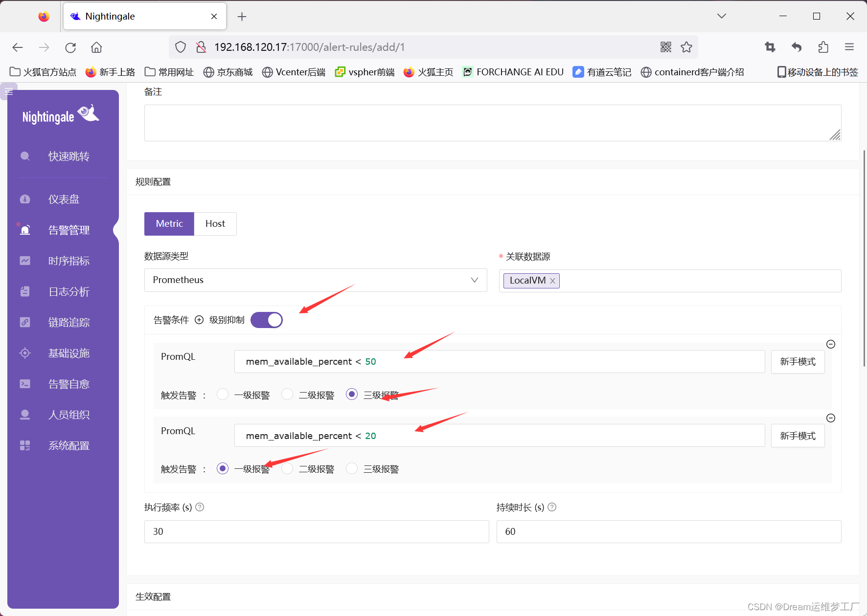
Task: Select 三级报警 for the first condition
Action: click(352, 394)
